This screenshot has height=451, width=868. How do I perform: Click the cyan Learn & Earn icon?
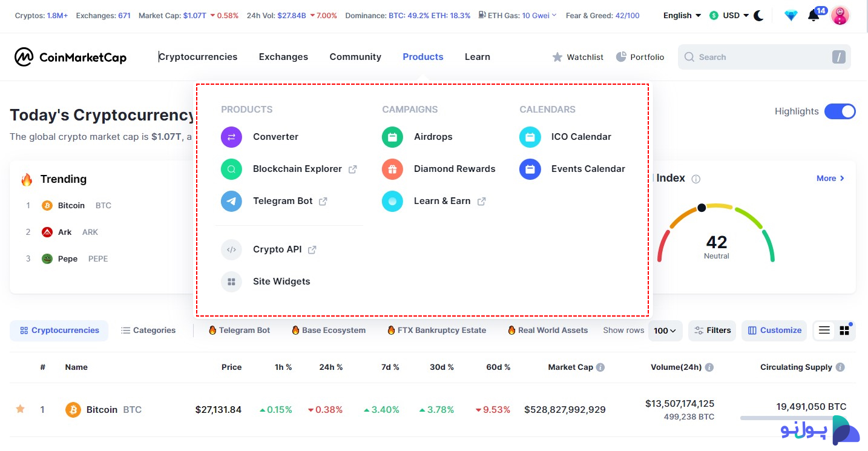pos(392,201)
